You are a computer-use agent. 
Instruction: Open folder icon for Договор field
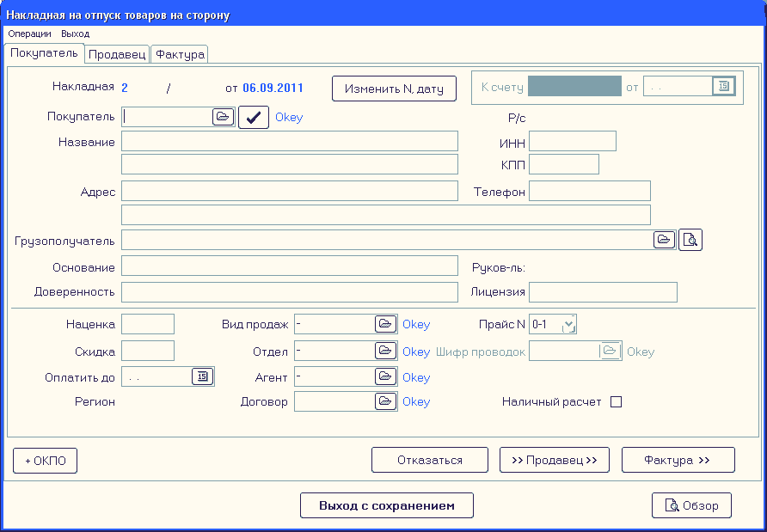pyautogui.click(x=385, y=401)
